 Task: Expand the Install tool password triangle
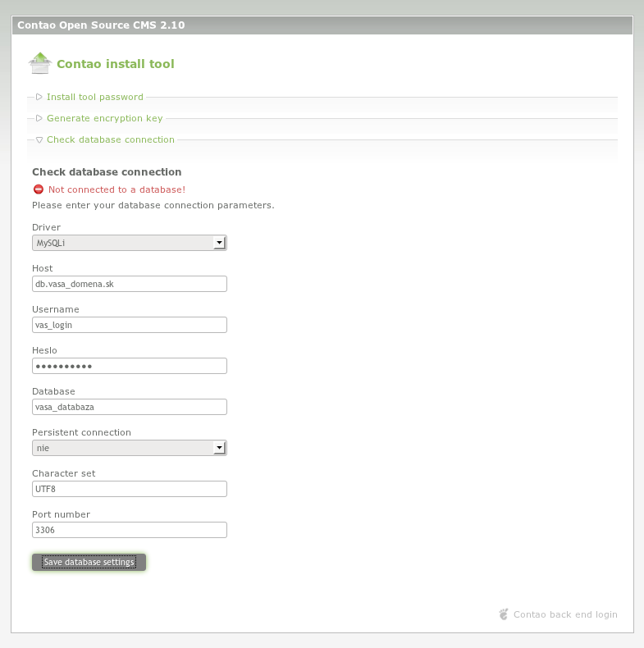(39, 97)
